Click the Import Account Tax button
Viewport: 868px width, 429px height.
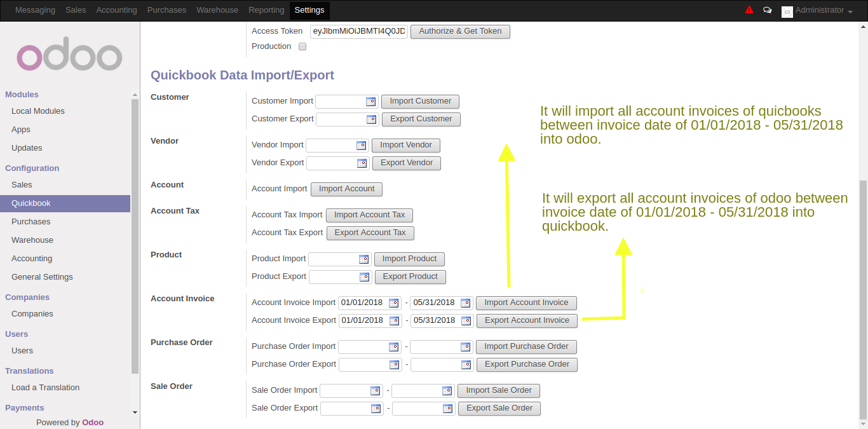point(370,215)
